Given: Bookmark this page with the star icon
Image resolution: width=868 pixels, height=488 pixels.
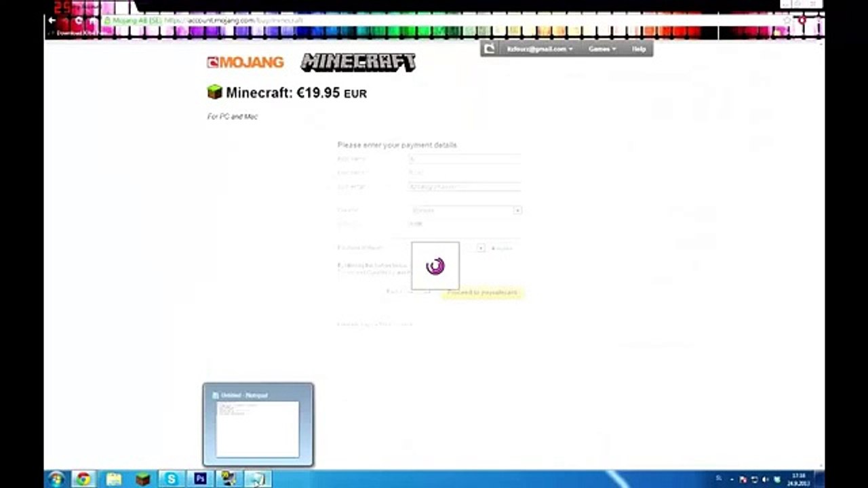Looking at the screenshot, I should [x=787, y=21].
